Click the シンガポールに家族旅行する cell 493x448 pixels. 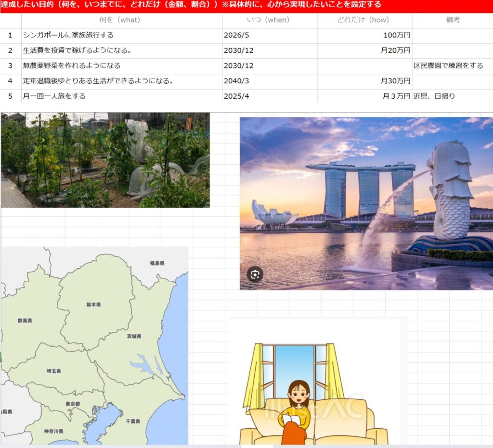121,36
